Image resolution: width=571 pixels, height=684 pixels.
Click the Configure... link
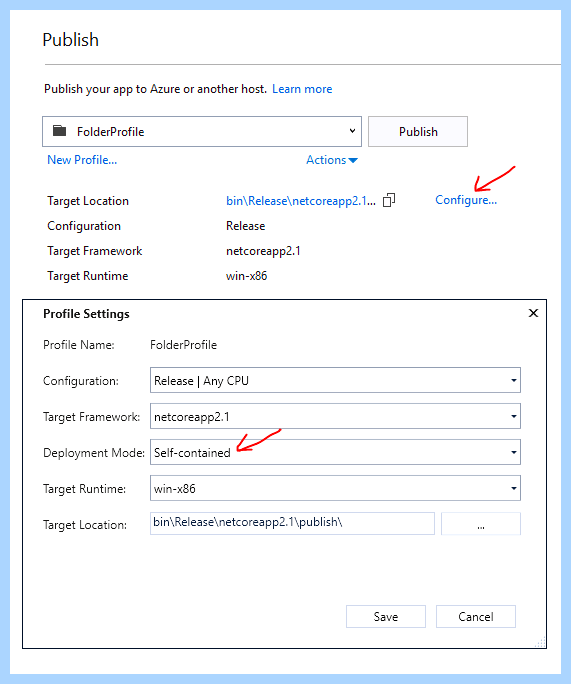click(x=466, y=200)
